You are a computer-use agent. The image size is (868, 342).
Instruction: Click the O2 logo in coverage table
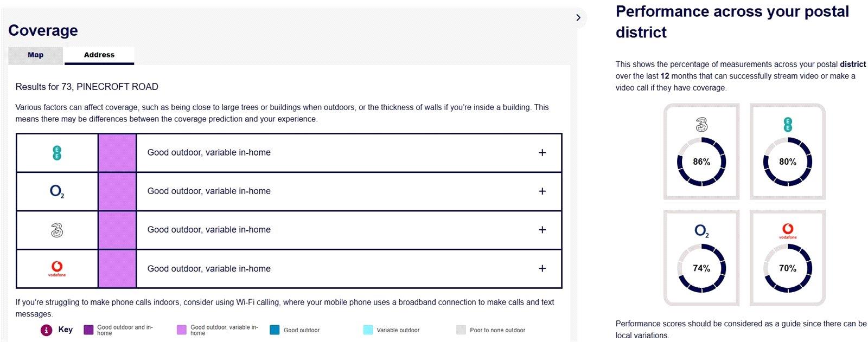pyautogui.click(x=57, y=191)
